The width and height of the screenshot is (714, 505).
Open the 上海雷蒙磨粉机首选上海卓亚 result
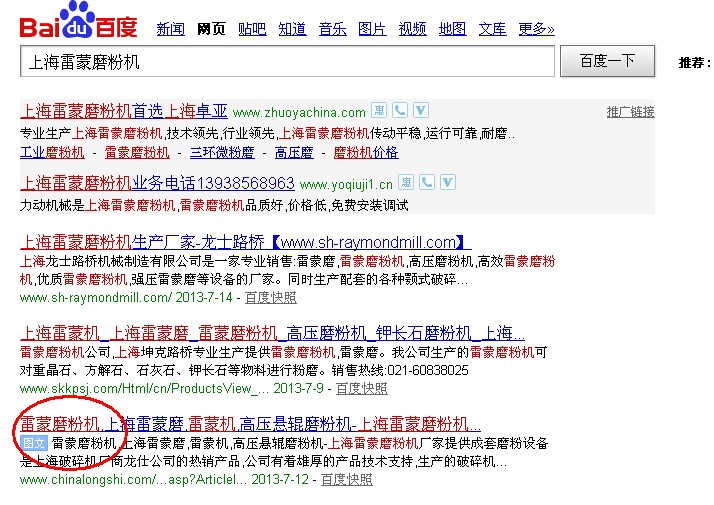point(124,111)
